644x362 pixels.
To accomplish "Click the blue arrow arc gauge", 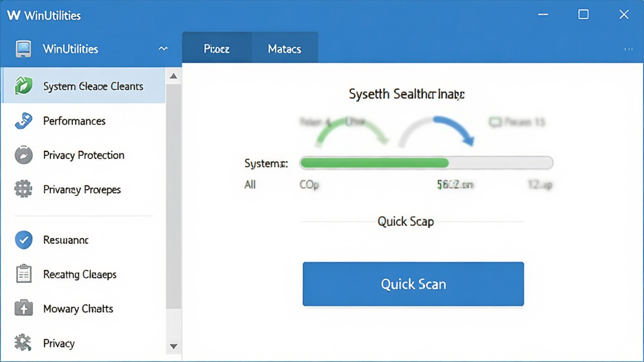I will [x=436, y=131].
